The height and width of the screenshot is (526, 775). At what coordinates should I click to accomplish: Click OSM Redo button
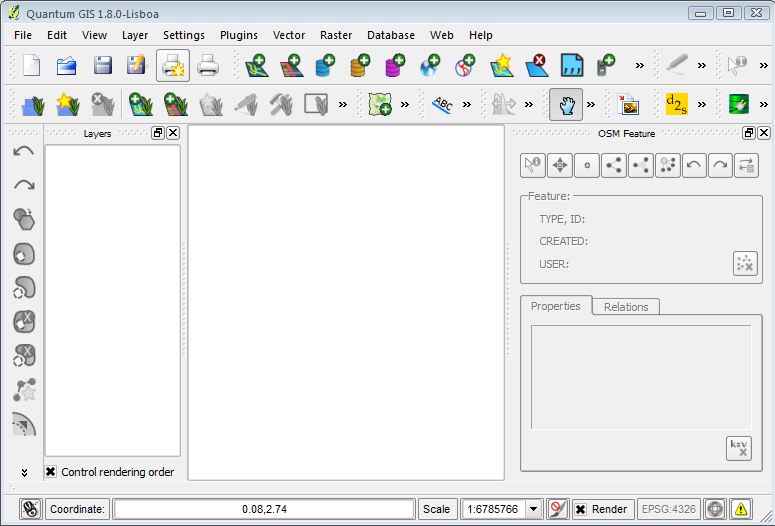720,165
